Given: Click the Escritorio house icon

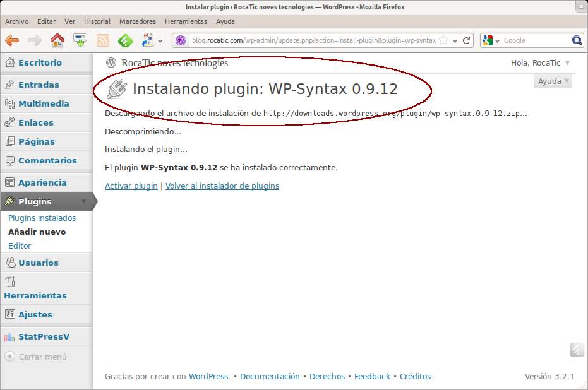Looking at the screenshot, I should click(10, 62).
